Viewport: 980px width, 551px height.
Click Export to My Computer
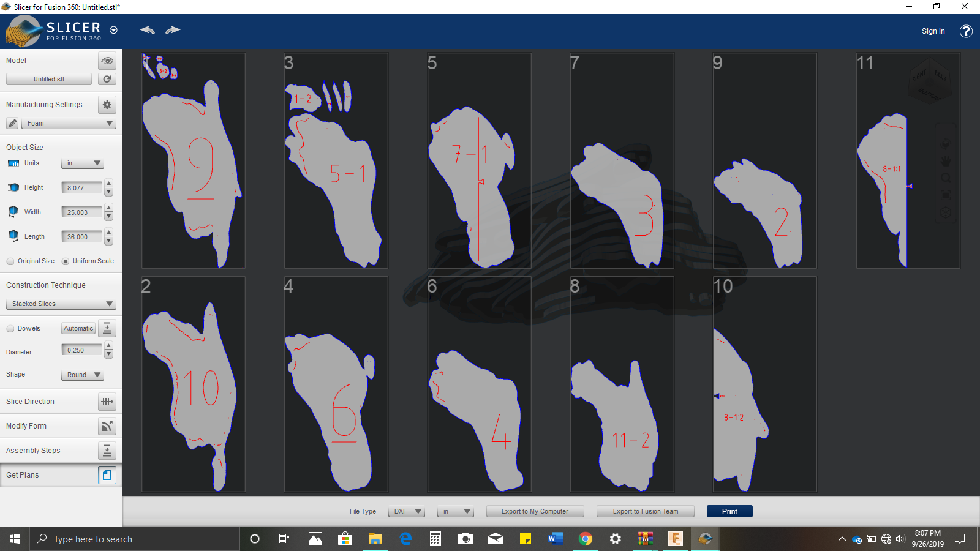point(535,511)
